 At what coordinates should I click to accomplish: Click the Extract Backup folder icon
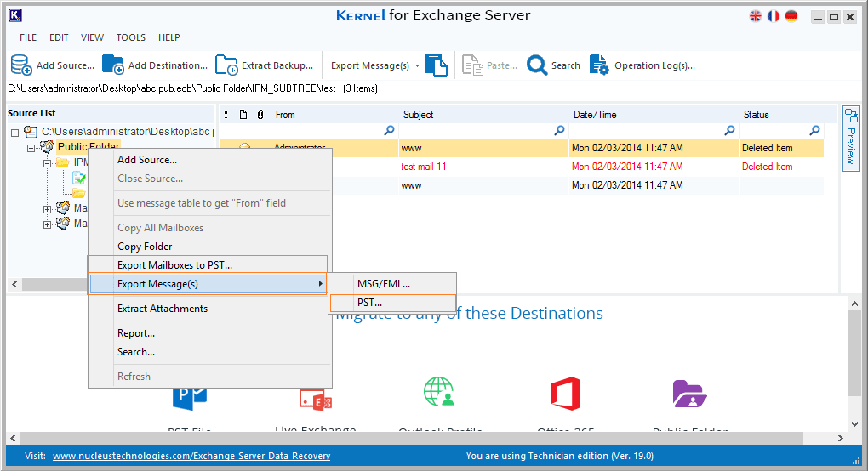(x=226, y=65)
